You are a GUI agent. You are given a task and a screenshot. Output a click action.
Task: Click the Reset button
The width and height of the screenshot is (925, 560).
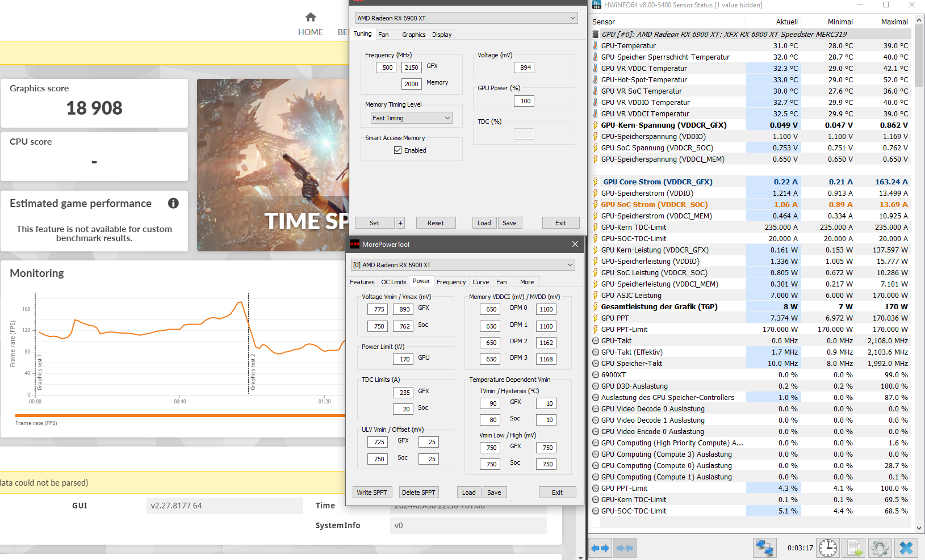436,223
